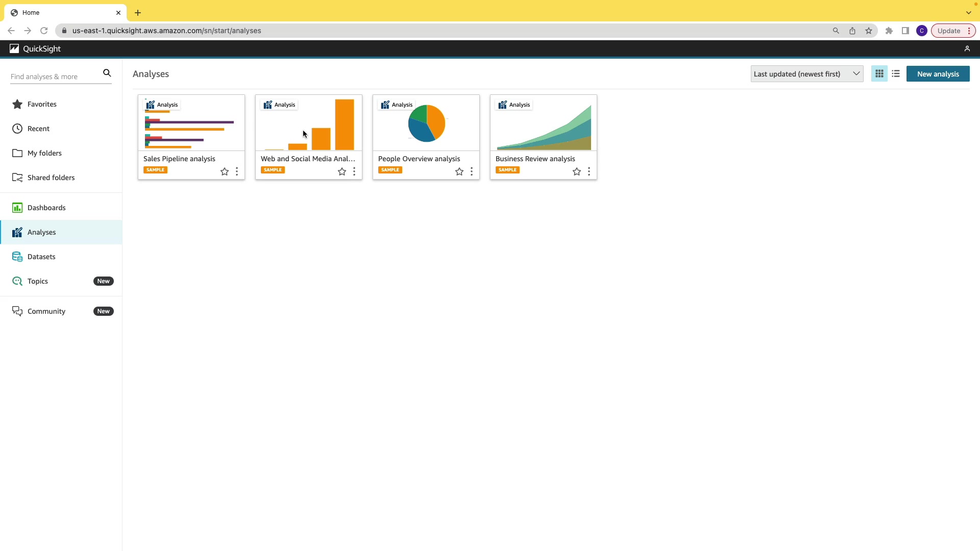Click the New analysis button
Screen dimensions: 980x551
tap(938, 74)
